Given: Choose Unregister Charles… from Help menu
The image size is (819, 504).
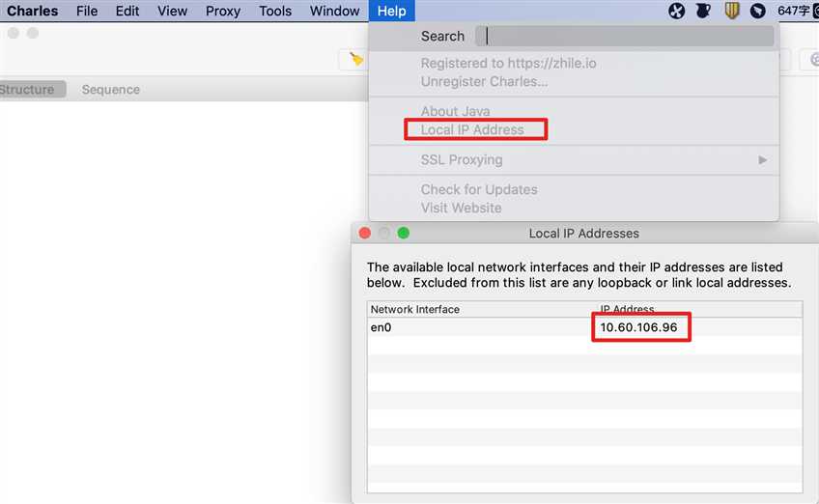Looking at the screenshot, I should [484, 81].
